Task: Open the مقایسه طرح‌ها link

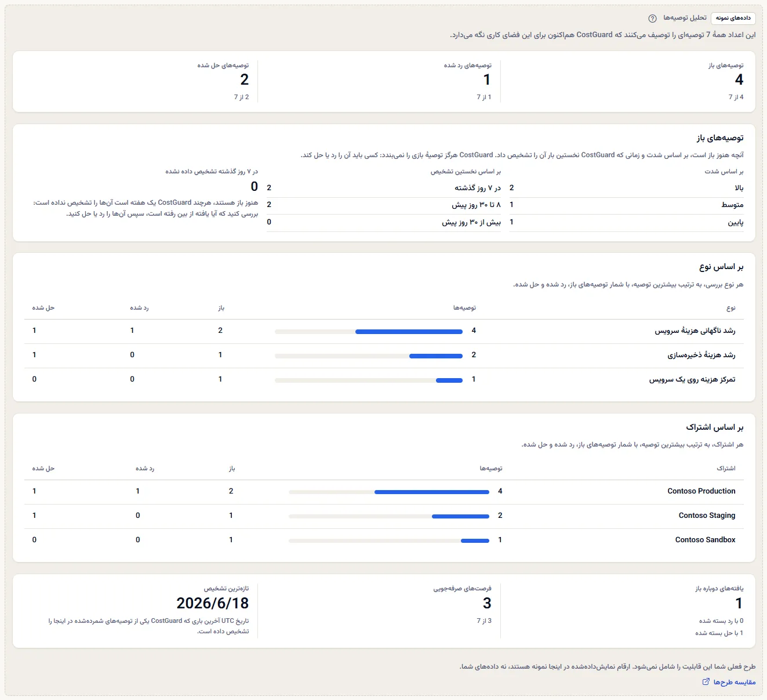Action: coord(729,682)
